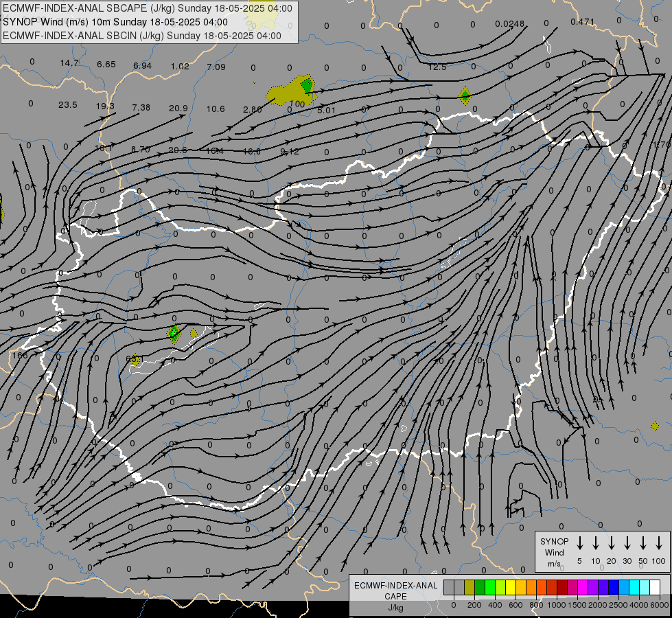Viewport: 672px width, 618px height.
Task: Choose the bright magenta swatch before 2000
Action: click(583, 587)
